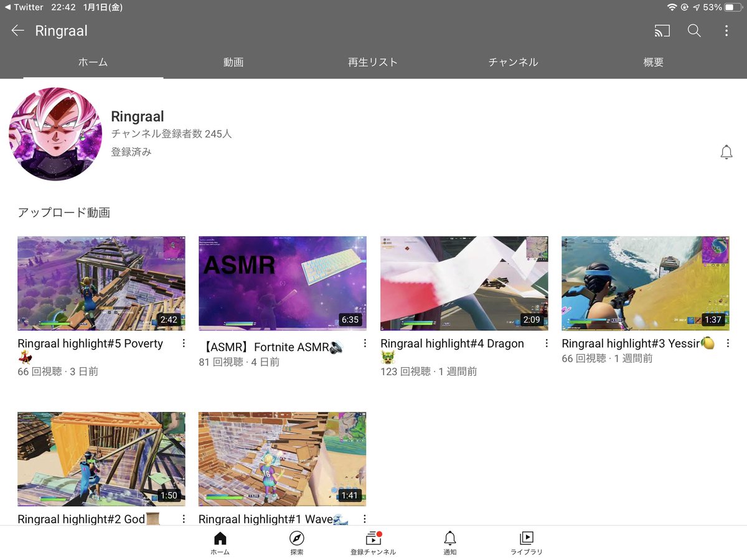This screenshot has height=560, width=747.
Task: Switch to the 概要 tab
Action: (x=654, y=62)
